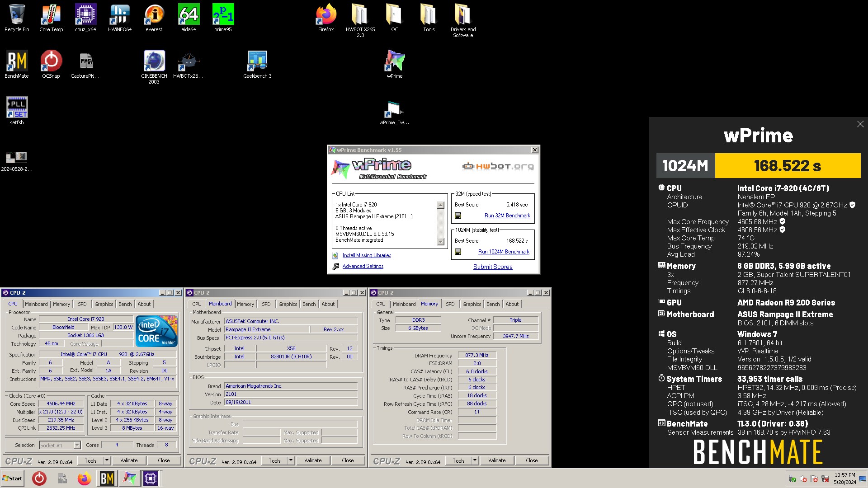Screen dimensions: 868x488
Task: Click Core Speed value 4606.44 MHz
Action: point(61,404)
